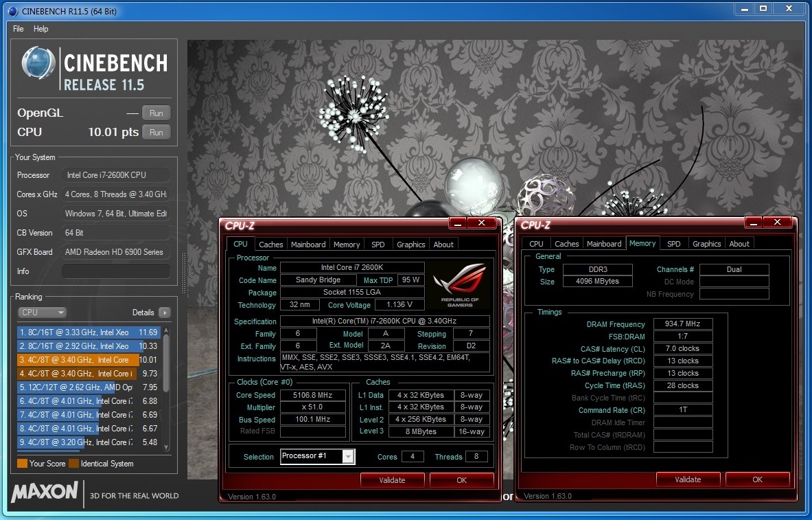Click the Cinebench title bar app icon
The height and width of the screenshot is (520, 812).
click(x=13, y=11)
